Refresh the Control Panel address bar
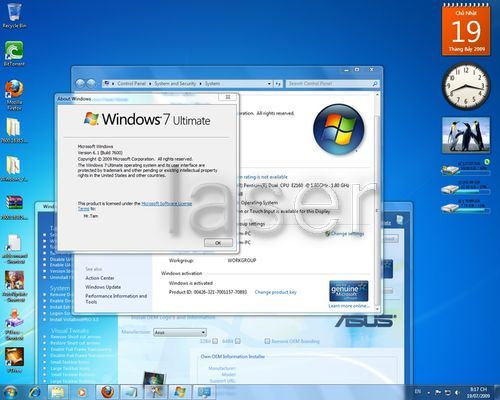This screenshot has width=500, height=400. click(278, 84)
